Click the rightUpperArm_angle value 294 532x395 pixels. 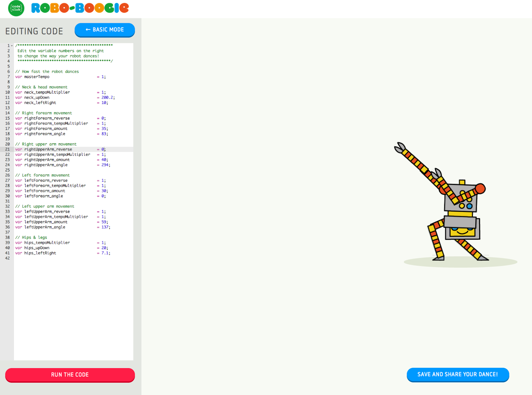pos(105,165)
